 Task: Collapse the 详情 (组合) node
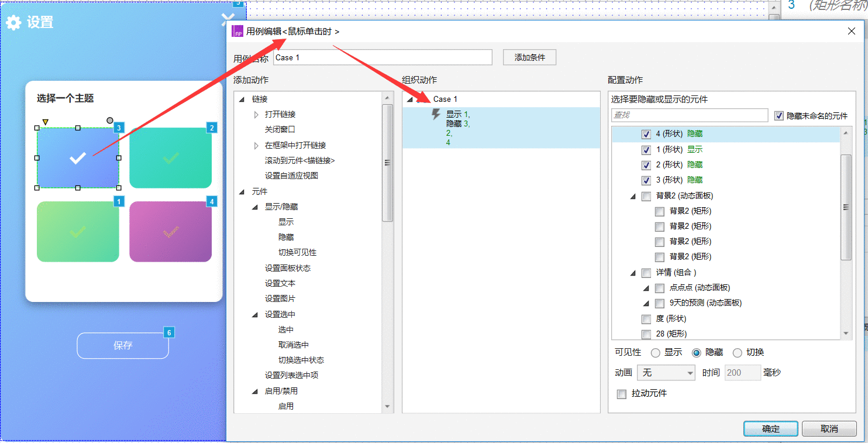pyautogui.click(x=633, y=273)
